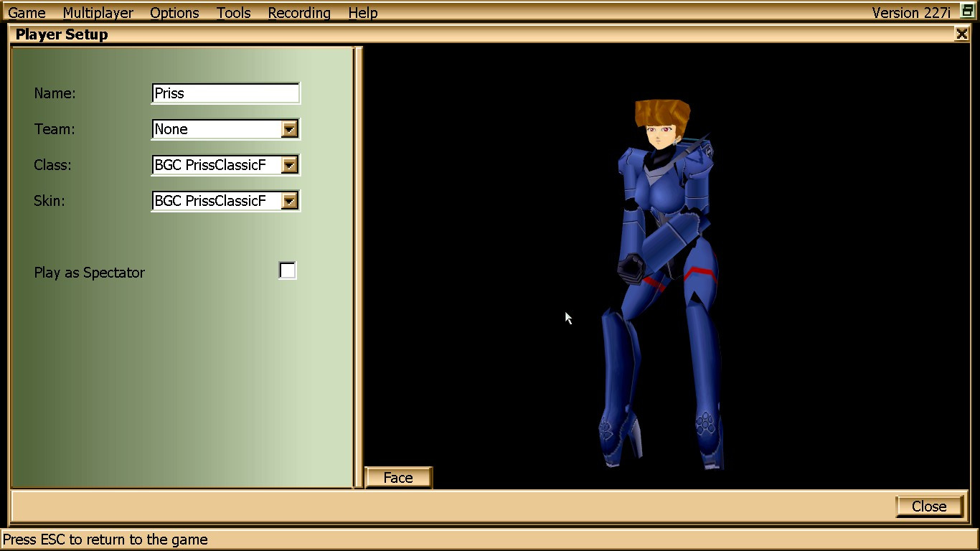Open the Skin combo showing BGC PrissClassicF
980x551 pixels.
[x=215, y=201]
